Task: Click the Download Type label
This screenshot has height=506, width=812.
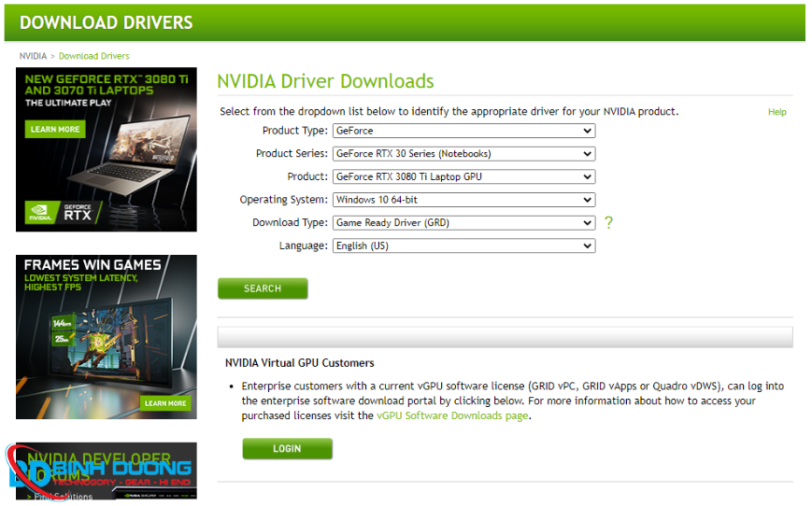Action: coord(290,222)
